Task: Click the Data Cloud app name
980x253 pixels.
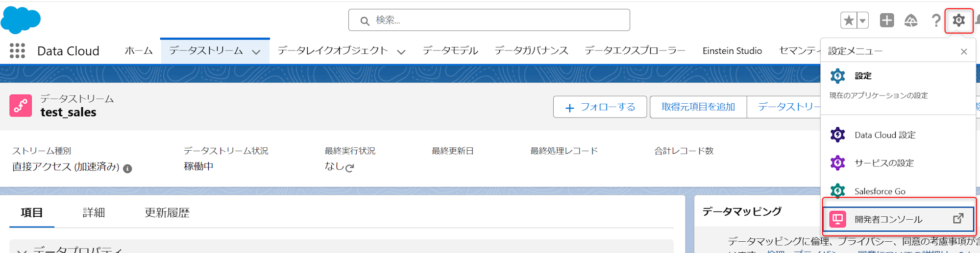Action: click(68, 51)
